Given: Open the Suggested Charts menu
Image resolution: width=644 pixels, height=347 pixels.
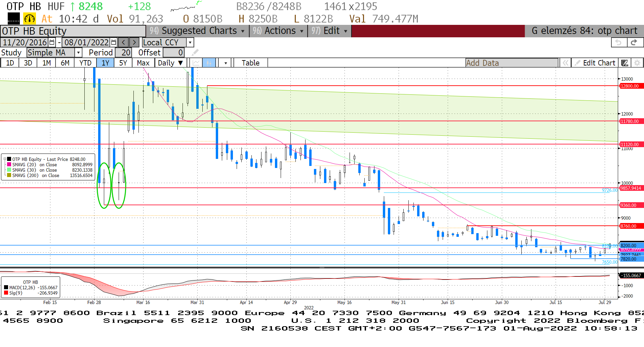Looking at the screenshot, I should point(197,31).
